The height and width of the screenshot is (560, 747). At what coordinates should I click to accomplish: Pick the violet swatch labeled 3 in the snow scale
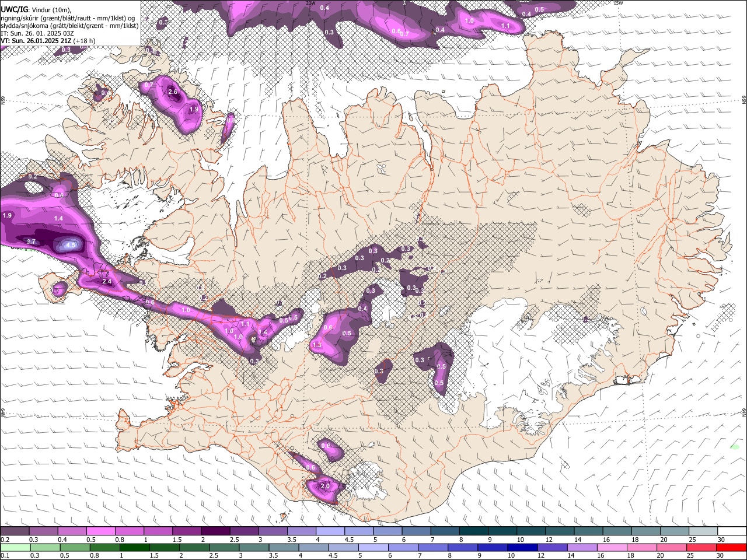click(x=273, y=531)
